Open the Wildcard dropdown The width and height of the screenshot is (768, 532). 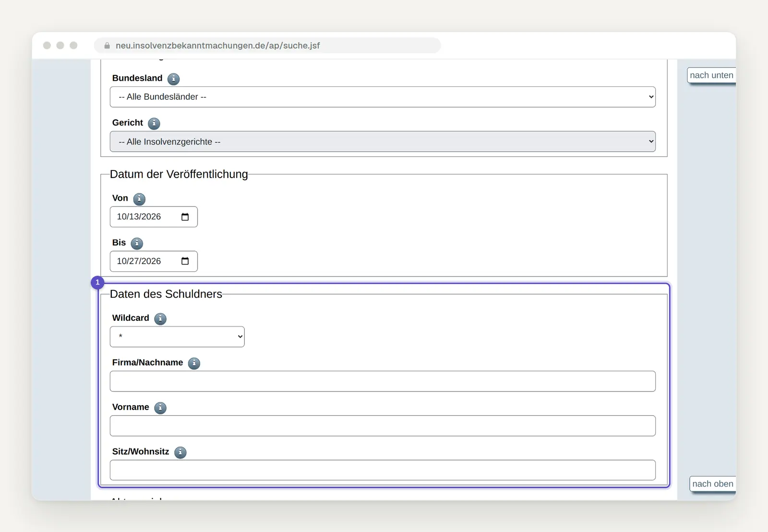[x=177, y=337]
